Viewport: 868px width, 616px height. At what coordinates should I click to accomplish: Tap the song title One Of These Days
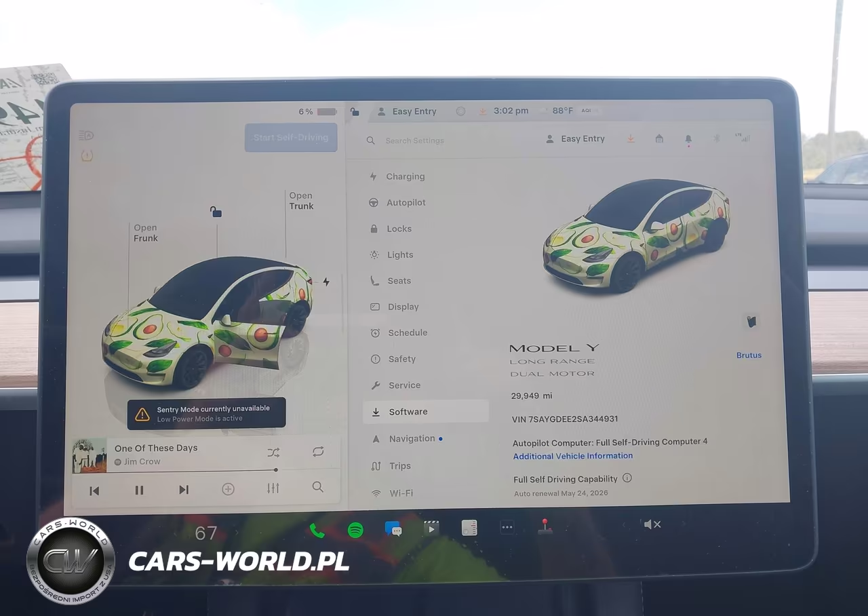coord(156,448)
